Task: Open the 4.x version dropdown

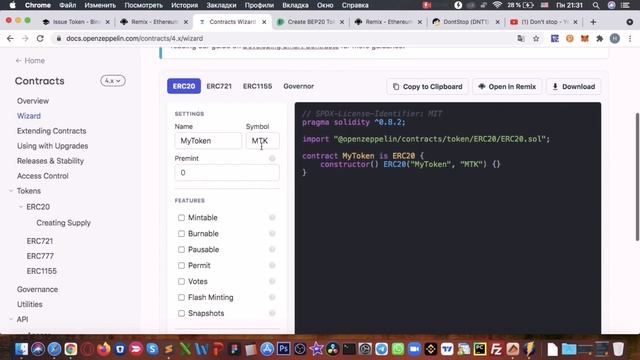Action: click(113, 81)
